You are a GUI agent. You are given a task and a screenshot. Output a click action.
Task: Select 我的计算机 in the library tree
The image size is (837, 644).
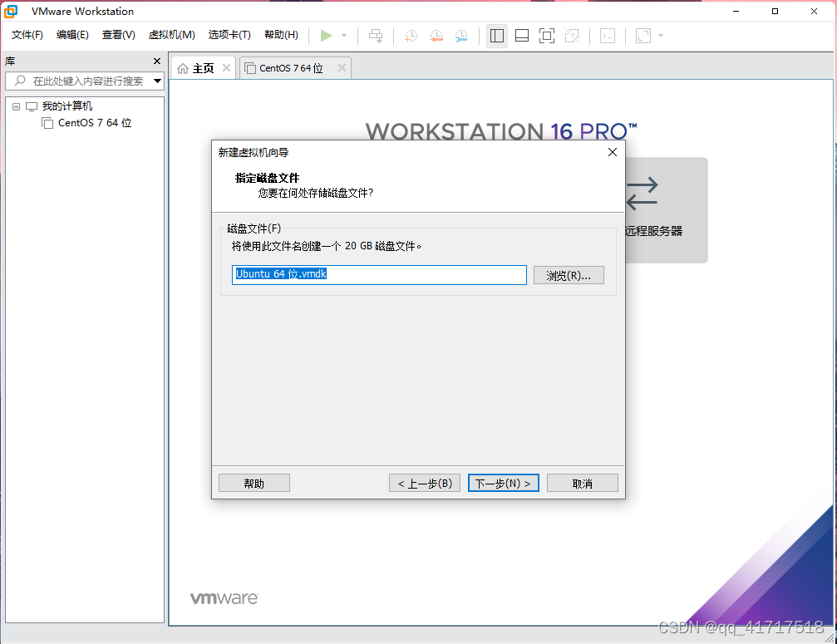tap(66, 106)
